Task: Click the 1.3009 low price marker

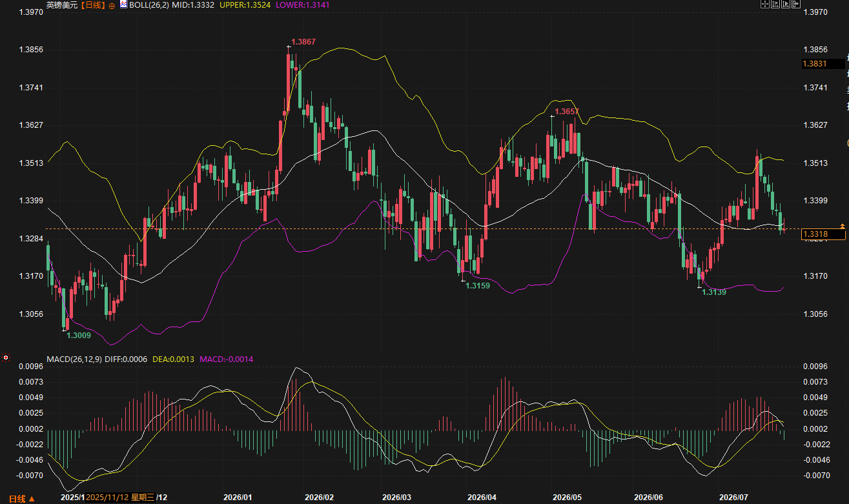Action: coord(79,335)
